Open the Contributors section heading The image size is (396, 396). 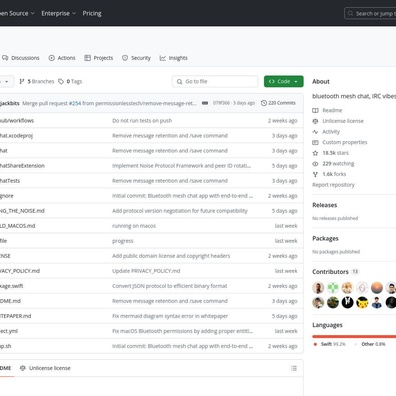pos(330,272)
